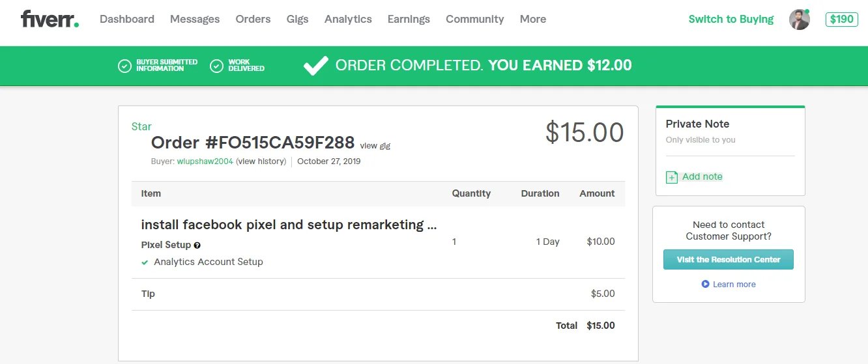Click the Learn more play icon
868x364 pixels.
point(705,285)
